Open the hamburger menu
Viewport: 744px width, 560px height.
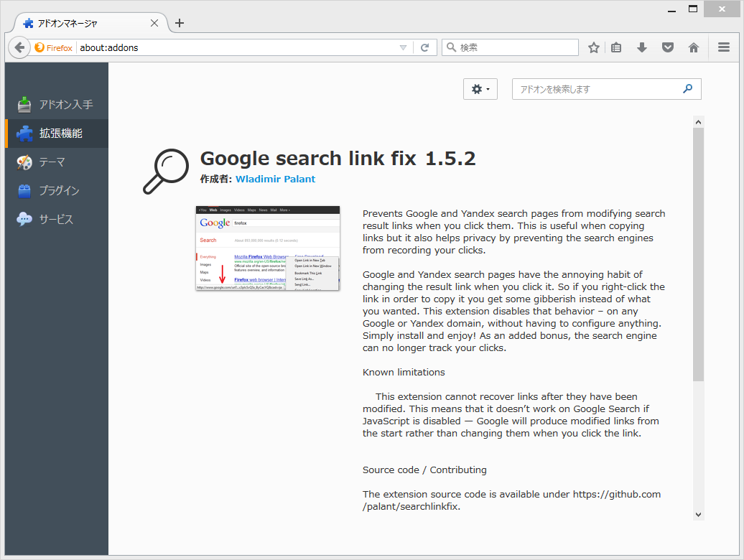pyautogui.click(x=724, y=47)
